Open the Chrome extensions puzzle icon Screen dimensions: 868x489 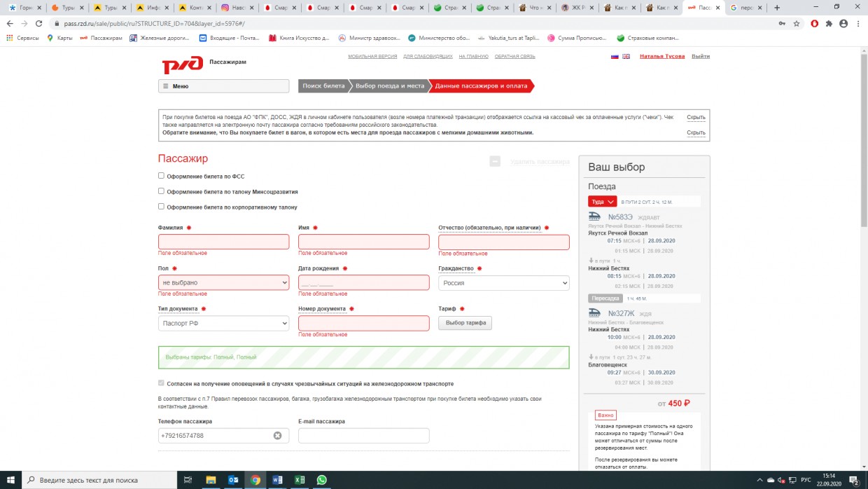[829, 23]
